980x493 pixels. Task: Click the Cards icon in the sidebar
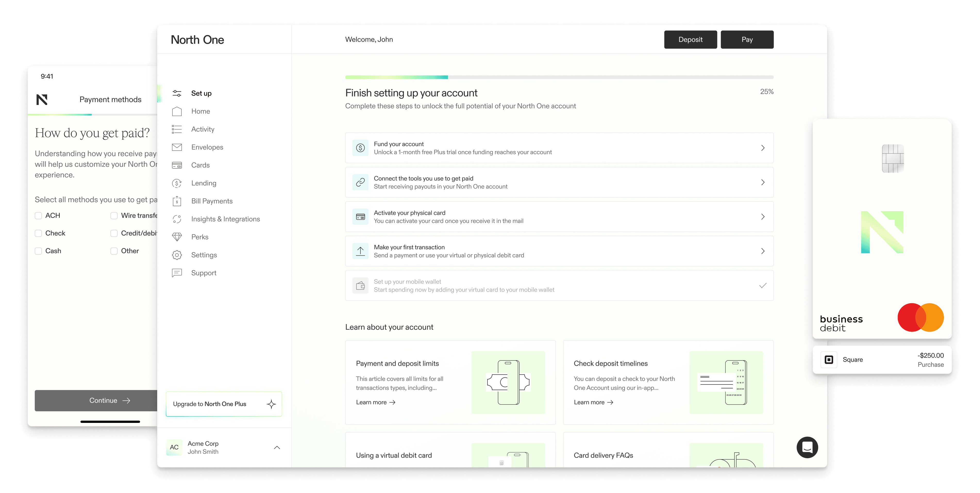(x=177, y=165)
